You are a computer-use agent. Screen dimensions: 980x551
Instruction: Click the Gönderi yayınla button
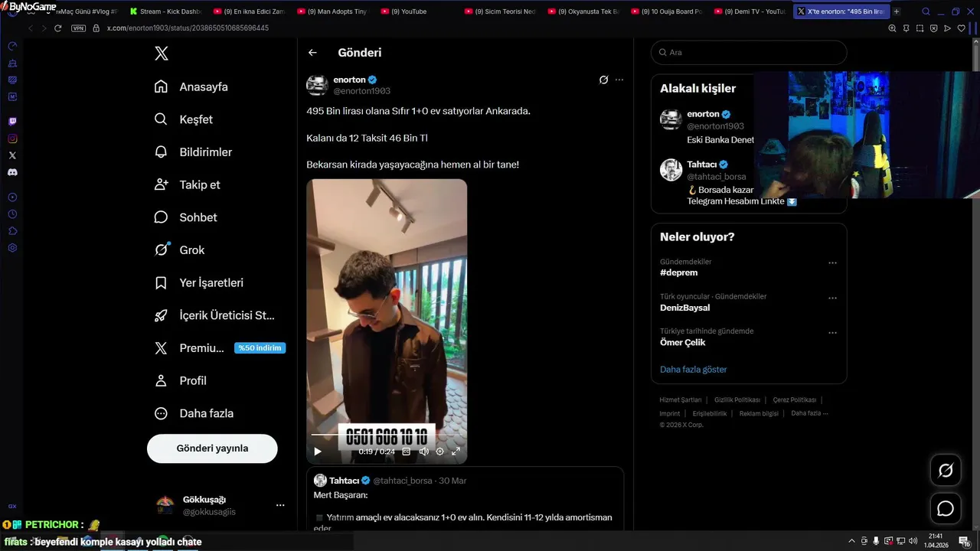point(212,448)
